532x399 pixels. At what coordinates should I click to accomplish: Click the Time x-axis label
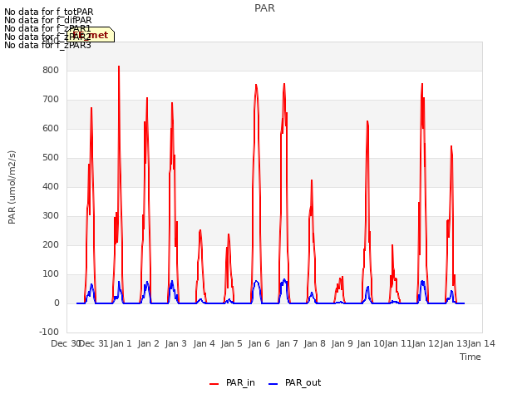[x=470, y=357]
